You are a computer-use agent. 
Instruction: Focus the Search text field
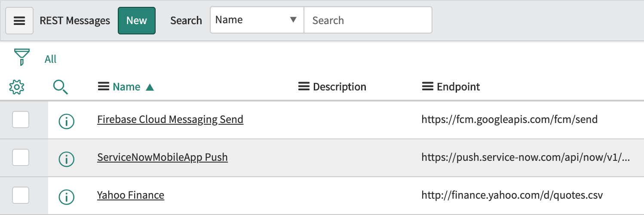368,20
